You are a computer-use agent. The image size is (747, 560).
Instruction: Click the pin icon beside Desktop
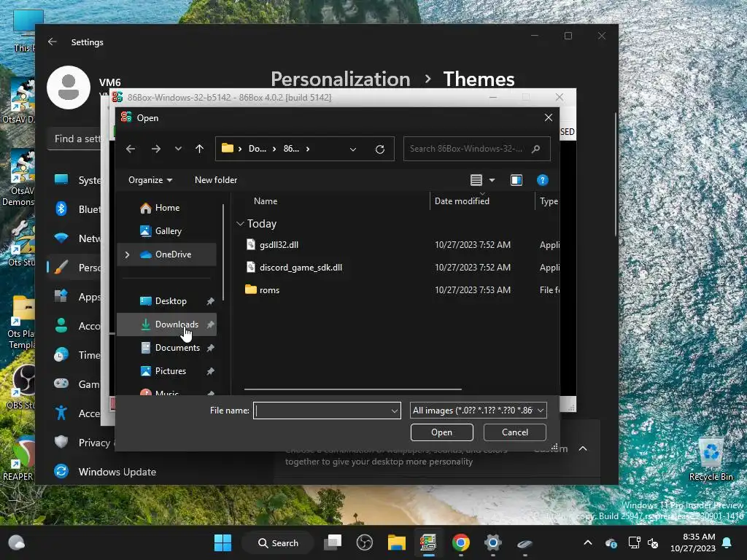[x=210, y=301]
